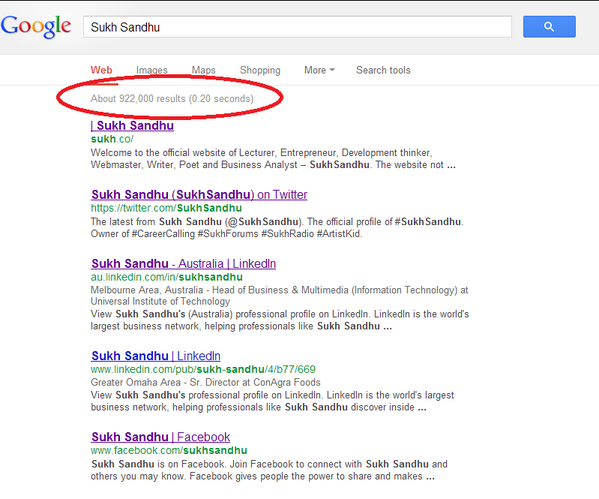Open Sukh Sandhu - Australia LinkedIn result
The width and height of the screenshot is (599, 499).
(x=183, y=264)
